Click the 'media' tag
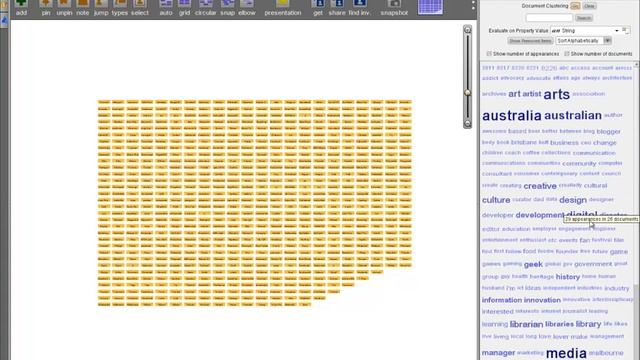This screenshot has width=640, height=360. 566,353
